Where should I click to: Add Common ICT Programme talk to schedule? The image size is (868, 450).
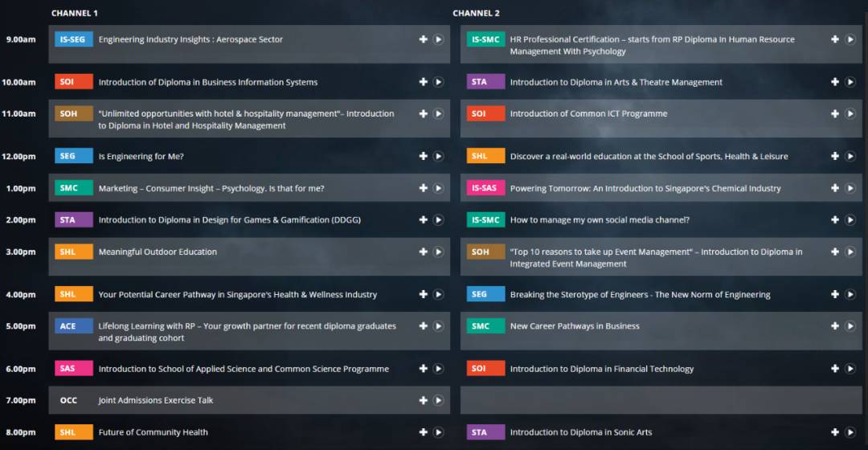835,114
